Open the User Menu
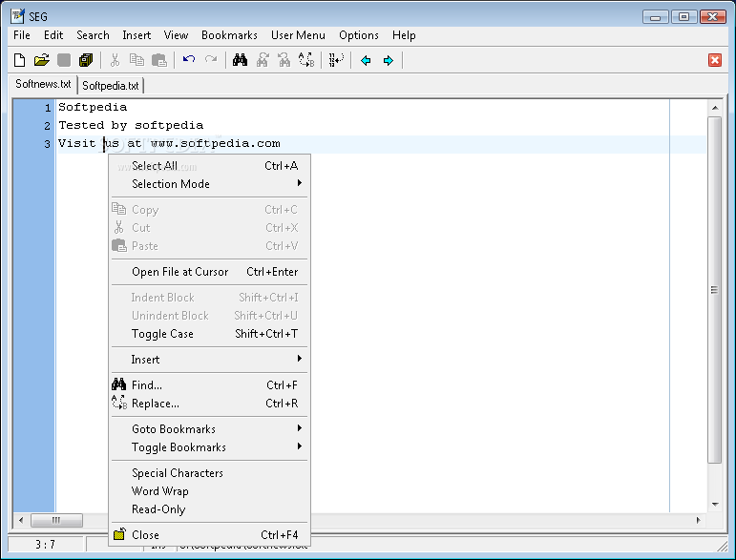This screenshot has height=560, width=736. (298, 35)
